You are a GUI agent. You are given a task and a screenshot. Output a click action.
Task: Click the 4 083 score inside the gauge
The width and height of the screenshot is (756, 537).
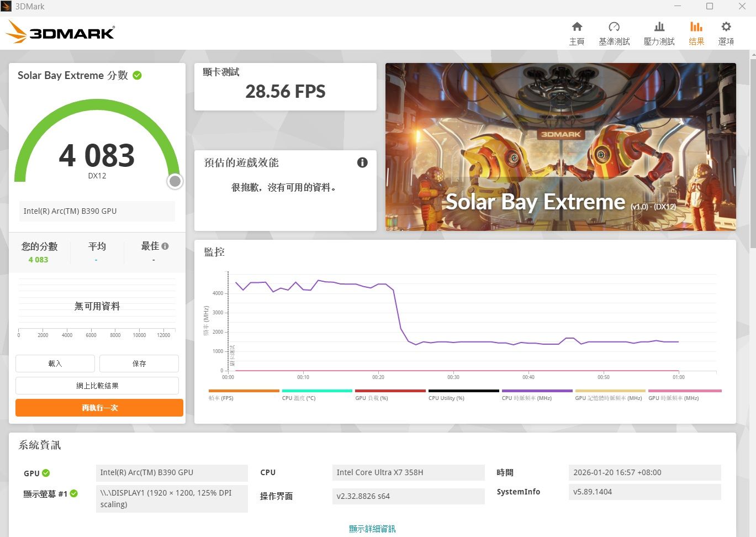click(97, 155)
